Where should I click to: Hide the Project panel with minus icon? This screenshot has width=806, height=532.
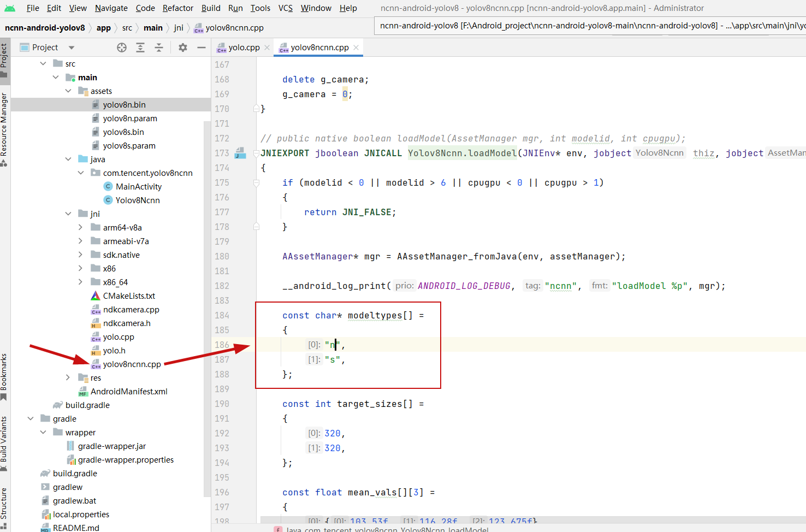(201, 48)
